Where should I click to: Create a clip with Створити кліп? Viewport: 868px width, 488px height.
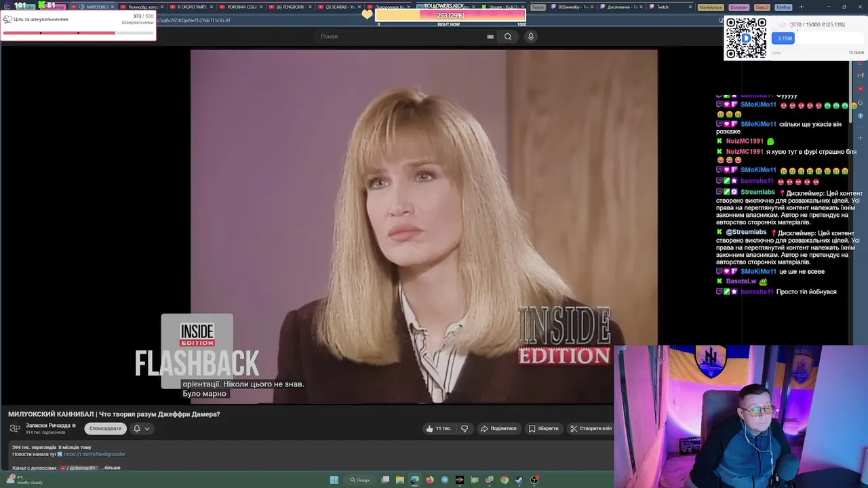point(591,428)
